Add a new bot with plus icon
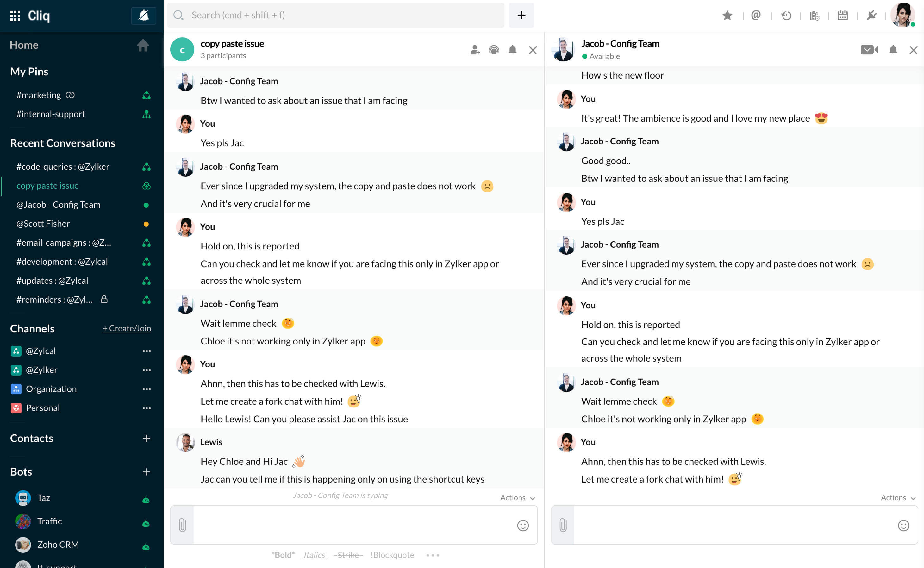Screen dimensions: 924x568 (147, 472)
